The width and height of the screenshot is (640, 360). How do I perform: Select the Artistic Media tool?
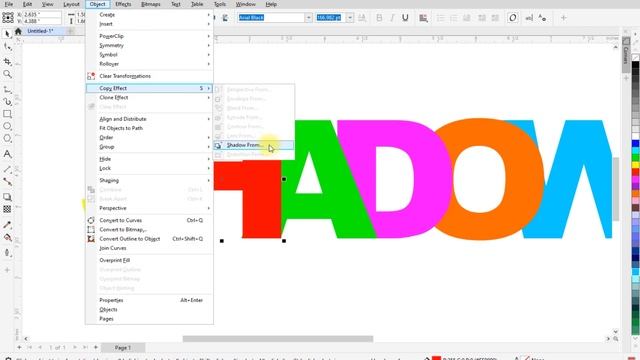click(7, 102)
